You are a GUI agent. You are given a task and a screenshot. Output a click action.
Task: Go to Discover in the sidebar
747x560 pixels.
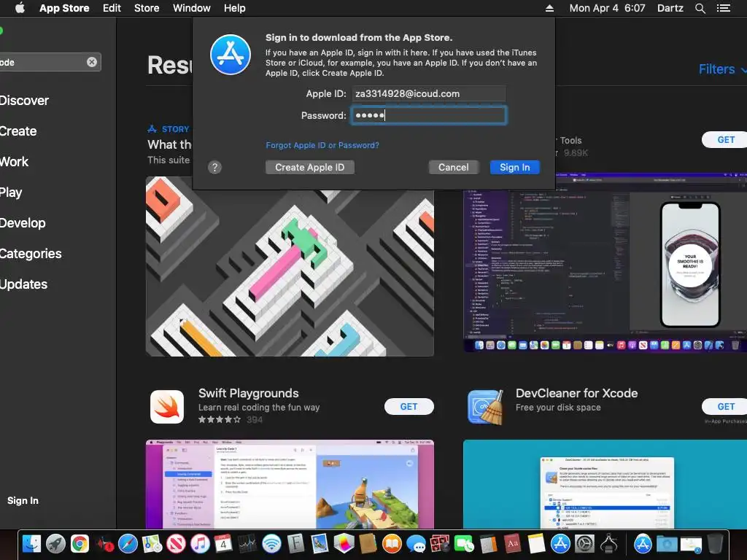click(24, 101)
